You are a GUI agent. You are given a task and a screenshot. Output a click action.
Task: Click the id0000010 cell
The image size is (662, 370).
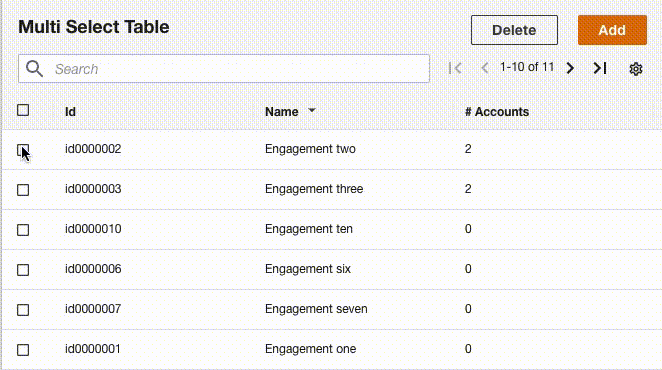click(x=93, y=229)
